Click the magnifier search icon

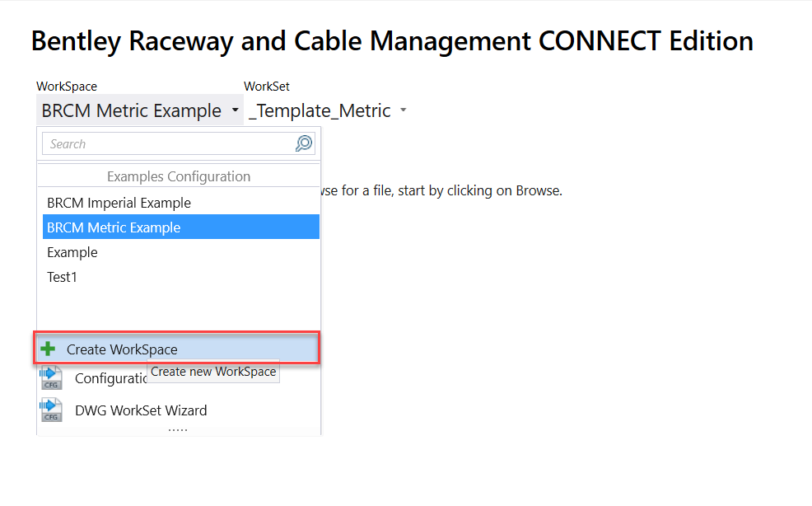(304, 143)
